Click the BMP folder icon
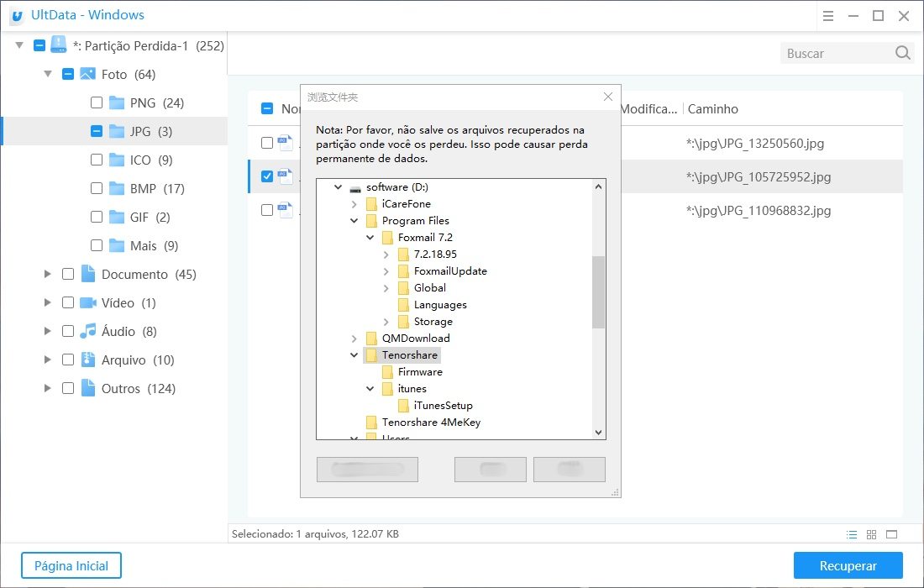The image size is (924, 588). pos(117,188)
